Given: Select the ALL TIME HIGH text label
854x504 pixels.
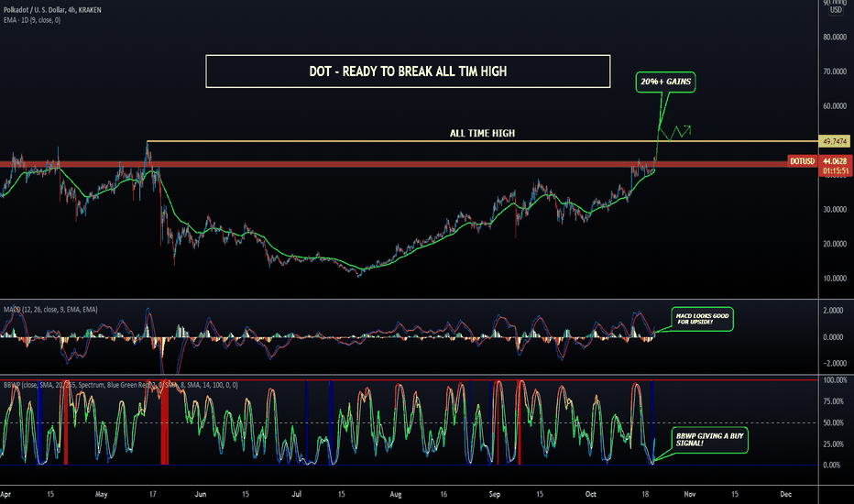Looking at the screenshot, I should (482, 133).
